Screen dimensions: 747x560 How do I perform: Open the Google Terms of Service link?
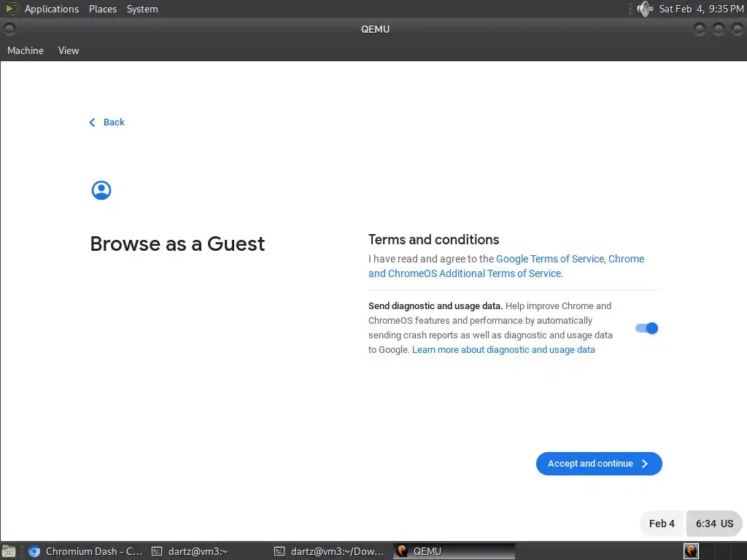pyautogui.click(x=550, y=259)
